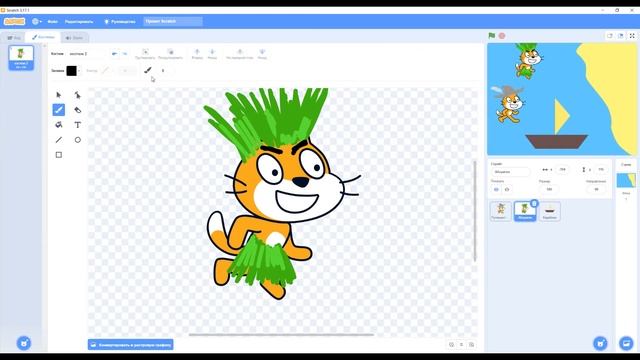Switch to large stage layout
The width and height of the screenshot is (640, 360).
(x=620, y=36)
